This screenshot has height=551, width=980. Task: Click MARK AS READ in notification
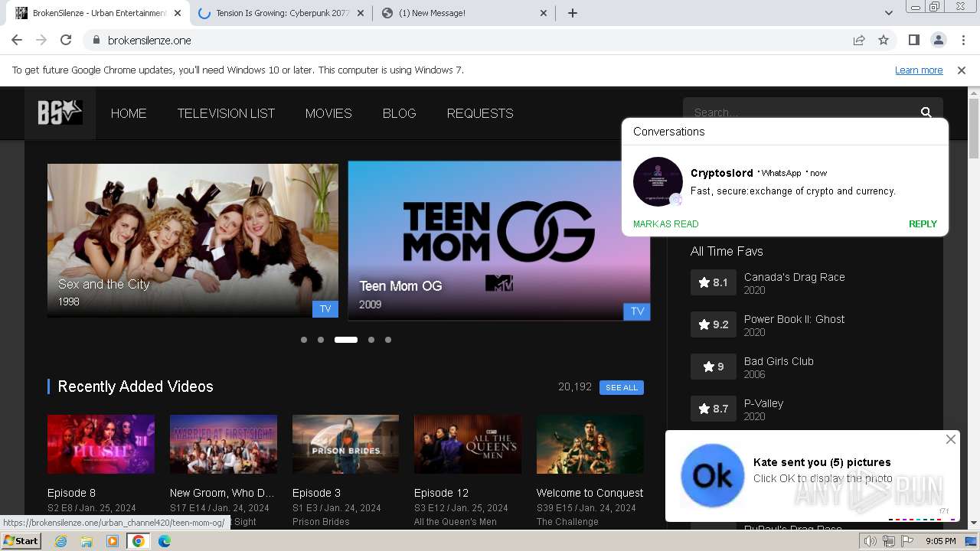click(665, 224)
